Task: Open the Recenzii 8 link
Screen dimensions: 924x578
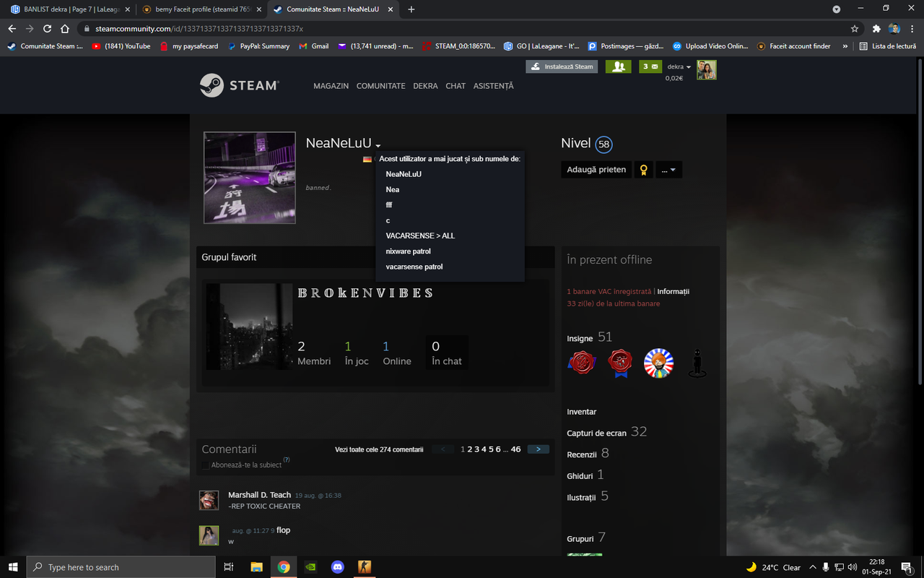Action: (x=588, y=454)
